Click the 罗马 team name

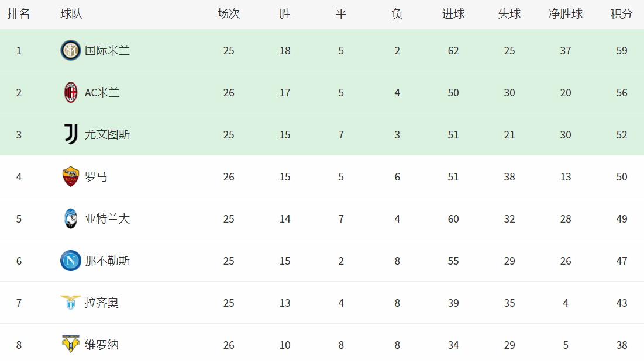pyautogui.click(x=96, y=177)
